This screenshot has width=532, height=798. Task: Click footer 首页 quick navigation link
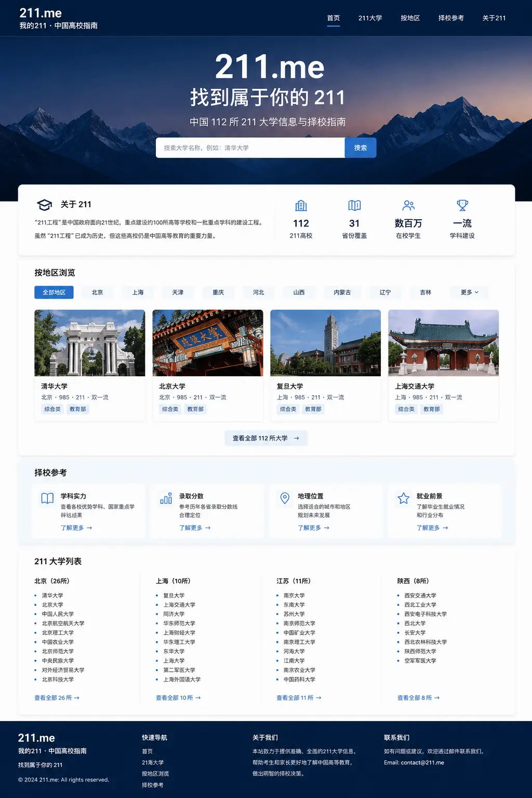[148, 751]
